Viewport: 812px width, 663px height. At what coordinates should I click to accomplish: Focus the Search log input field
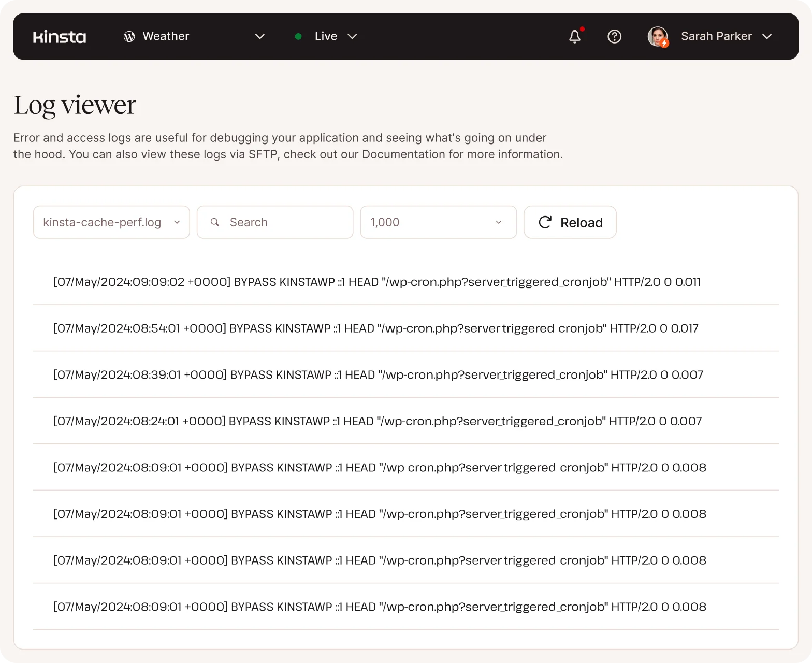point(285,222)
